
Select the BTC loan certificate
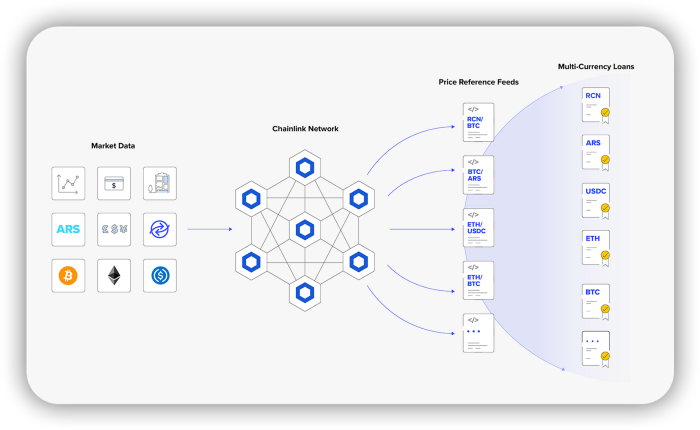(596, 302)
